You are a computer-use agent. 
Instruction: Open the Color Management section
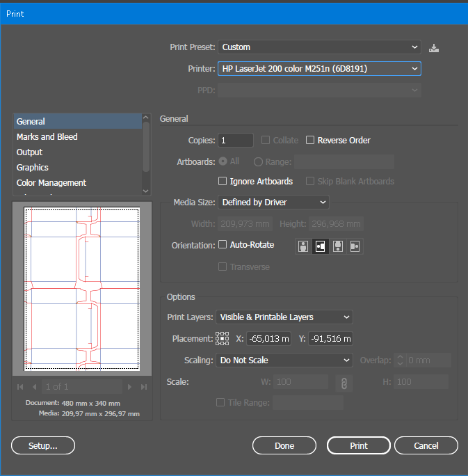tap(51, 183)
